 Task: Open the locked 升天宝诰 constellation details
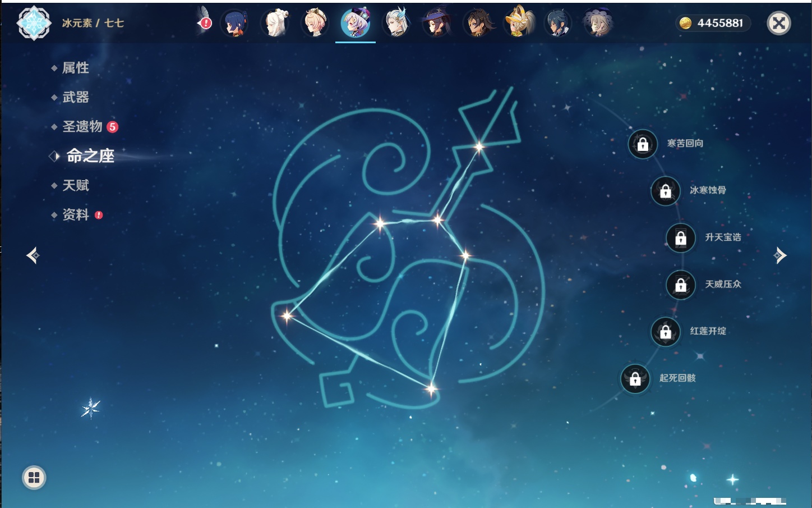pyautogui.click(x=681, y=238)
